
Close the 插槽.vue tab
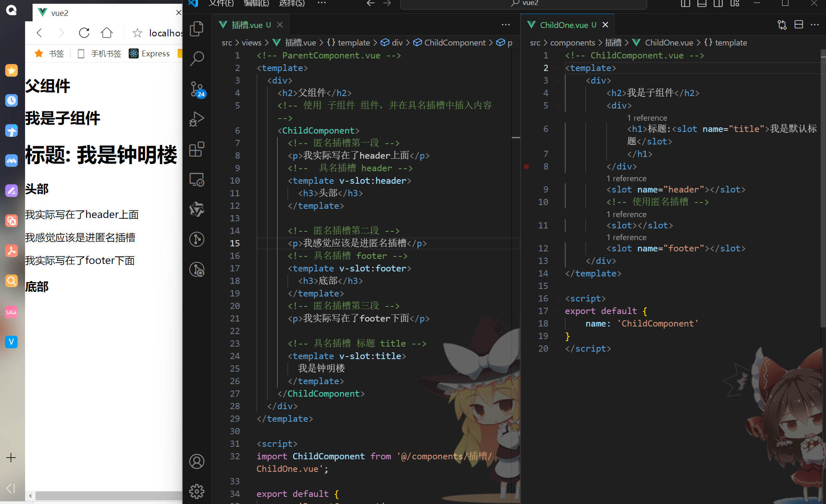coord(280,25)
